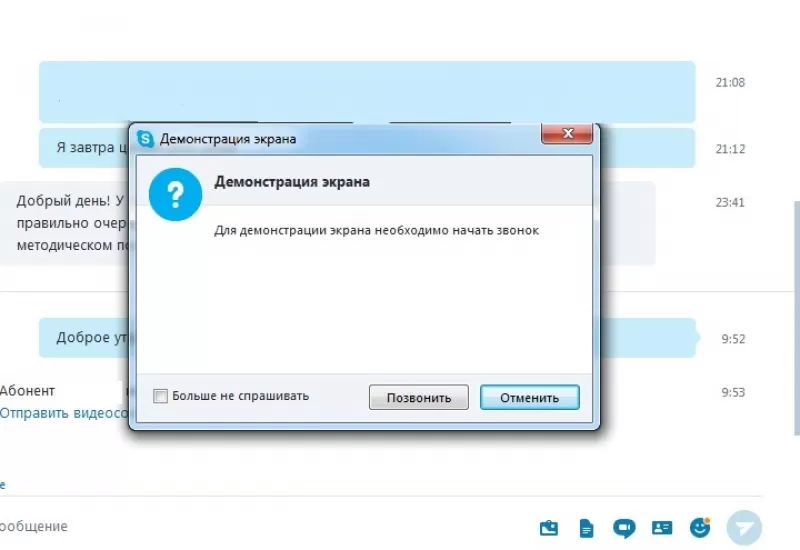Open send photo icon in chat toolbar

point(549,528)
